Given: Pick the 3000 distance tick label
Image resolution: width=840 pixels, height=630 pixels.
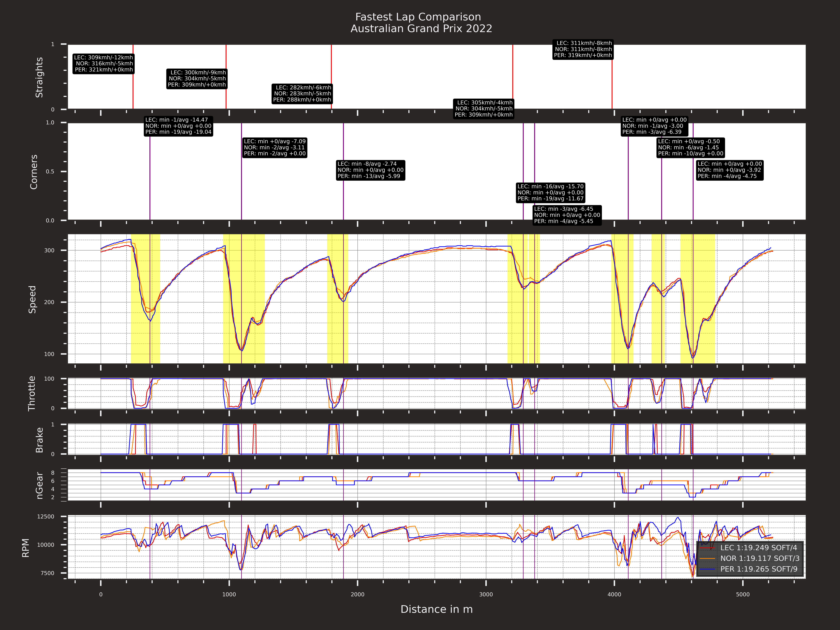Looking at the screenshot, I should coord(486,595).
